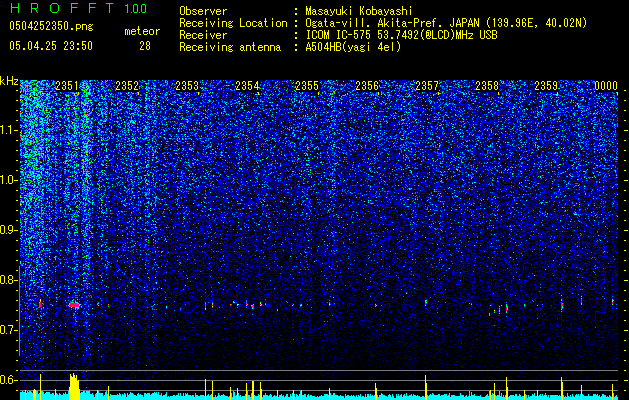Click the 1.1 kHz axis label
Viewport: 629px width, 400px height.
point(8,130)
